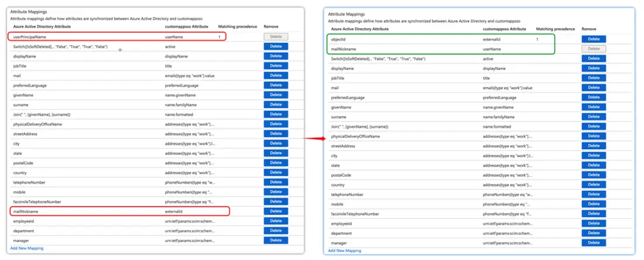Delete the displayName mapping in left panel

[276, 56]
